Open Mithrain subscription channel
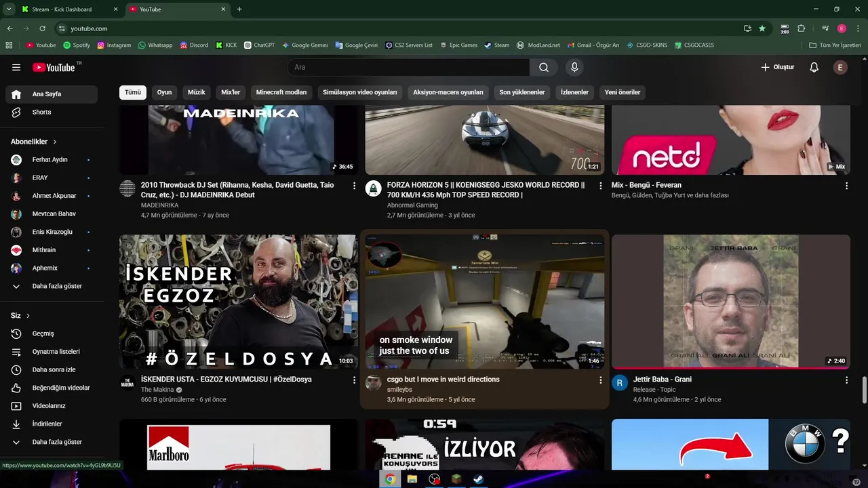Viewport: 868px width, 488px height. [52, 250]
